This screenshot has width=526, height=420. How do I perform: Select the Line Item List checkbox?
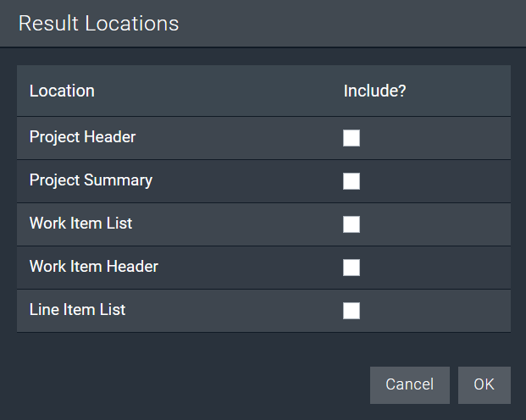[352, 311]
